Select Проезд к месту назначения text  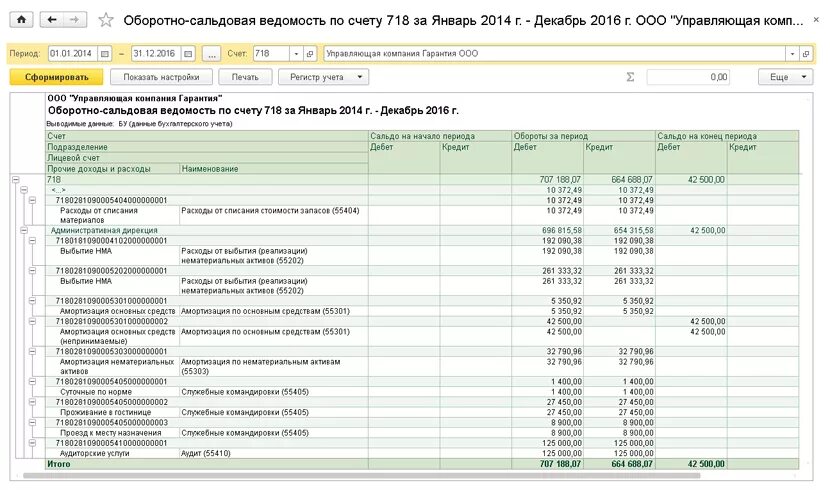[x=110, y=433]
